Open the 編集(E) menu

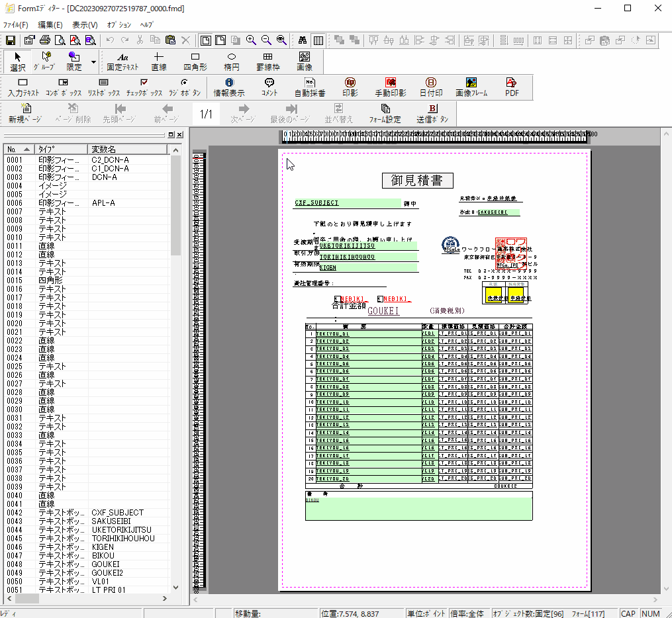[x=50, y=25]
